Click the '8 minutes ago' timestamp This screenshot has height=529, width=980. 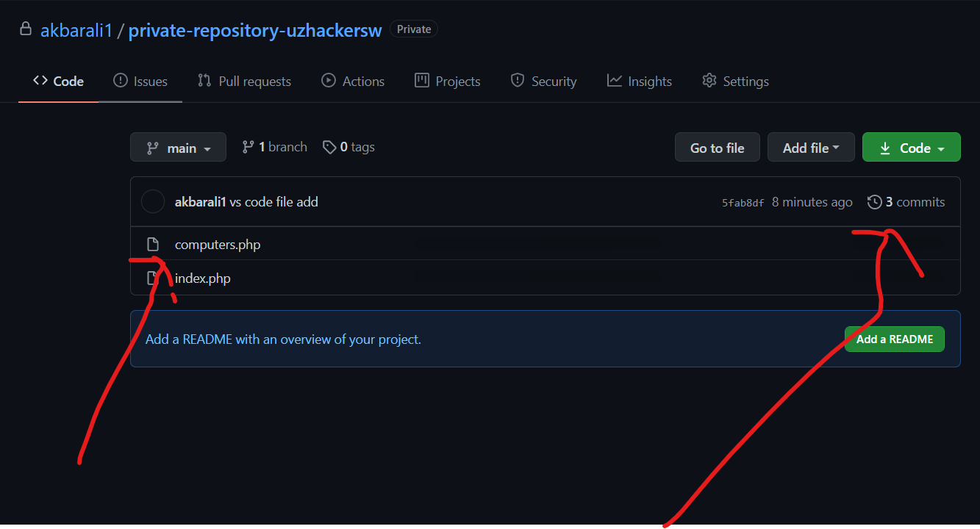(x=812, y=202)
